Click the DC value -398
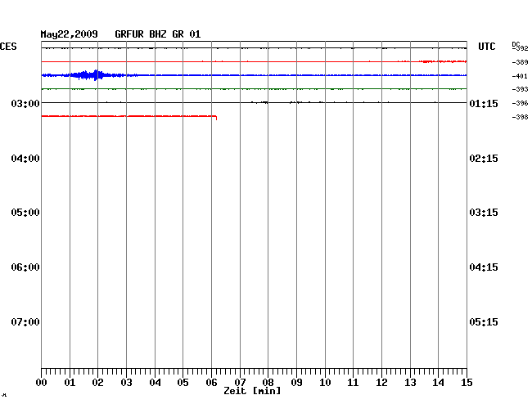 pos(520,117)
